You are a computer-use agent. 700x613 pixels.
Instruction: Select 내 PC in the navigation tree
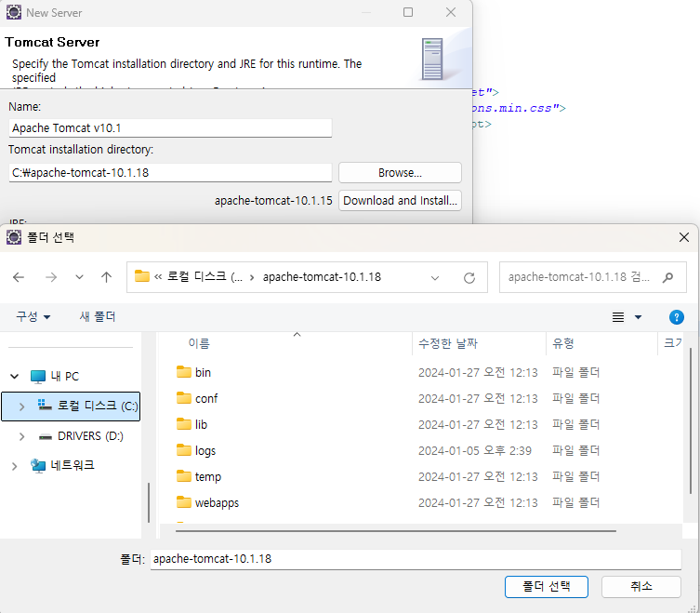coord(65,376)
